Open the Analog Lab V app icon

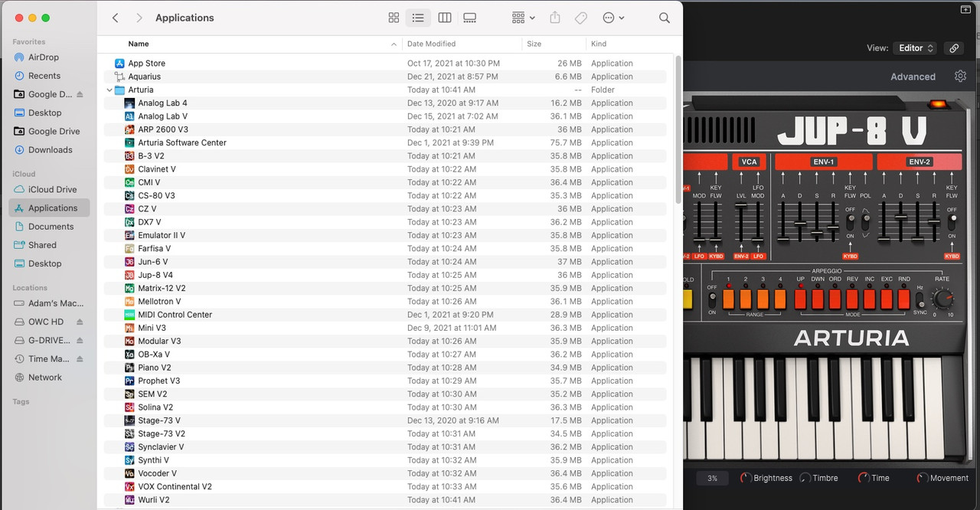point(129,116)
